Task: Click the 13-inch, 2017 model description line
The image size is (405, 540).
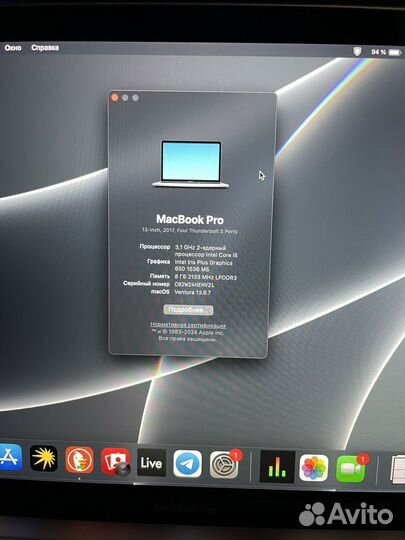Action: tap(190, 231)
